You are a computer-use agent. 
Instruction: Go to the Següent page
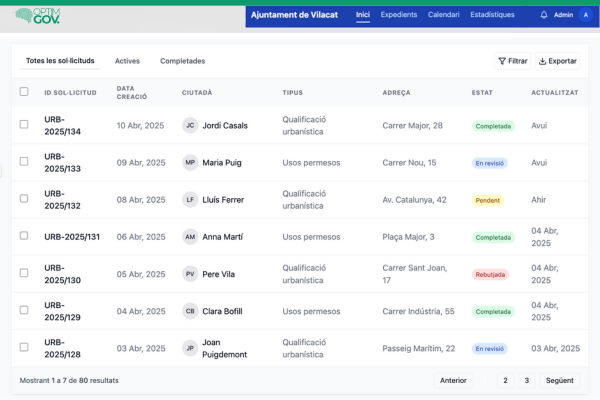(x=561, y=380)
